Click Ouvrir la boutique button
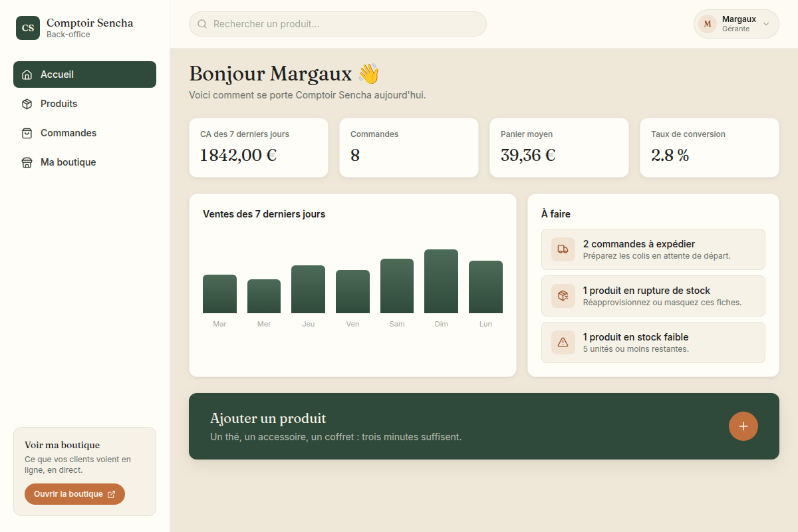The image size is (798, 532). tap(74, 494)
